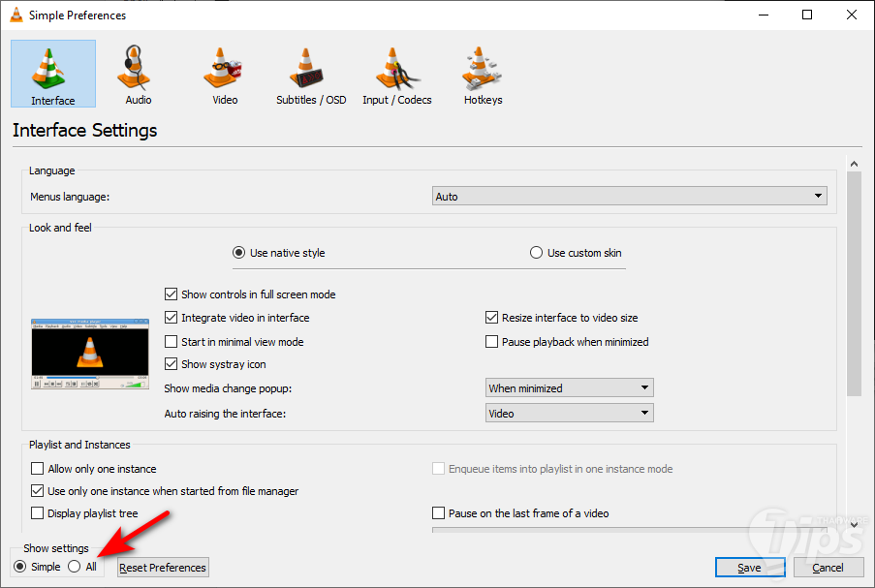Open the Video settings cone icon

(222, 68)
